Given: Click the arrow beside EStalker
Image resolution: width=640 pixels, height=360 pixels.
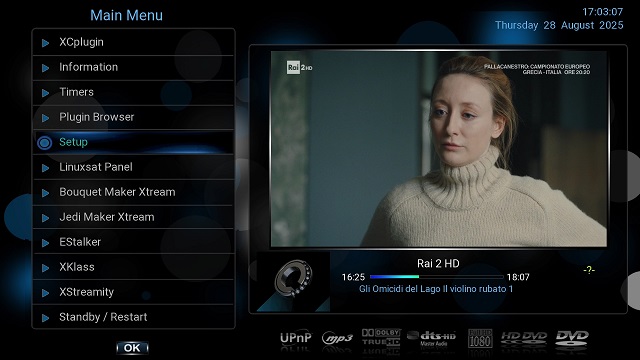Looking at the screenshot, I should [x=45, y=243].
